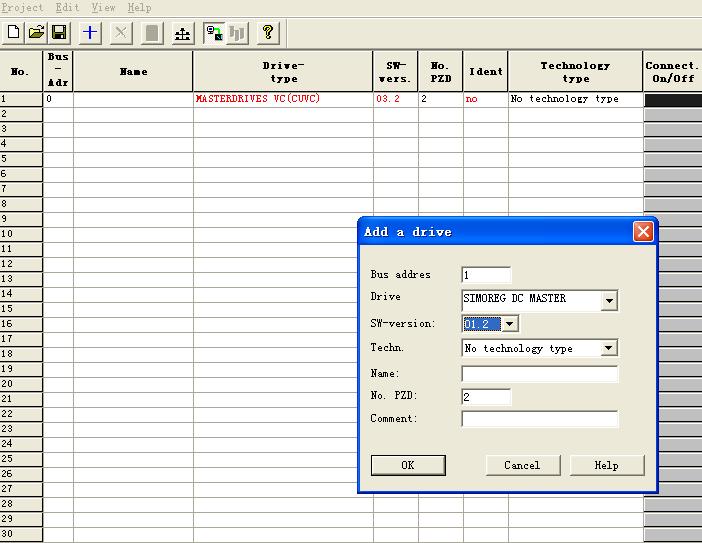Click the Help button in dialog
Screen dimensions: 702x543
pyautogui.click(x=607, y=465)
